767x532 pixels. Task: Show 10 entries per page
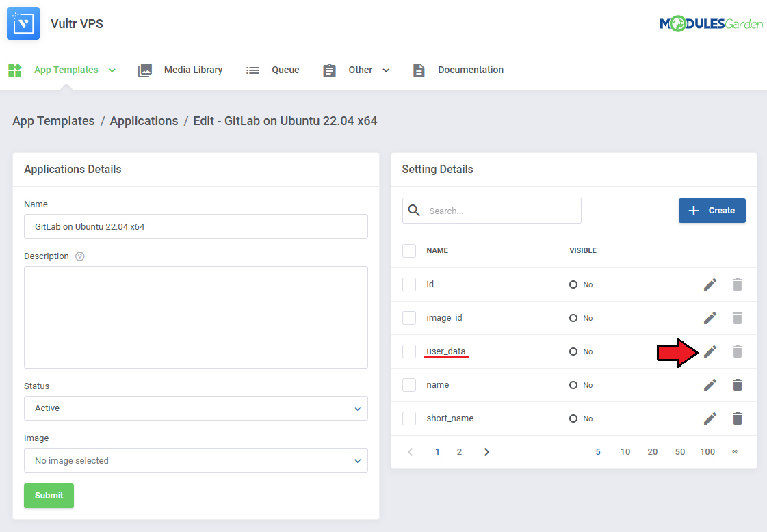point(625,452)
